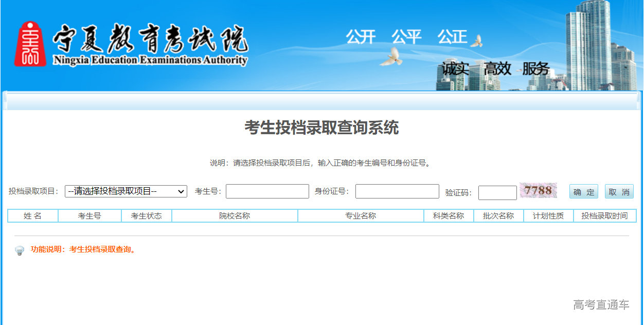Select the 专业名称 column header
Viewport: 644px width, 325px height.
[361, 216]
